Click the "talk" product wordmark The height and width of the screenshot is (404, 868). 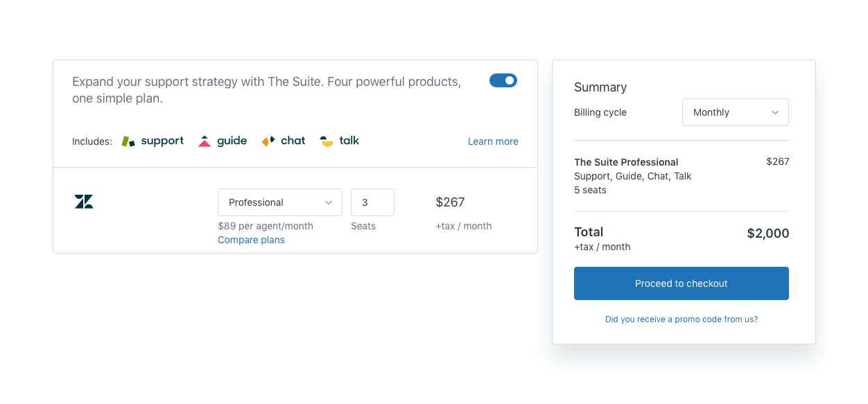[x=349, y=140]
